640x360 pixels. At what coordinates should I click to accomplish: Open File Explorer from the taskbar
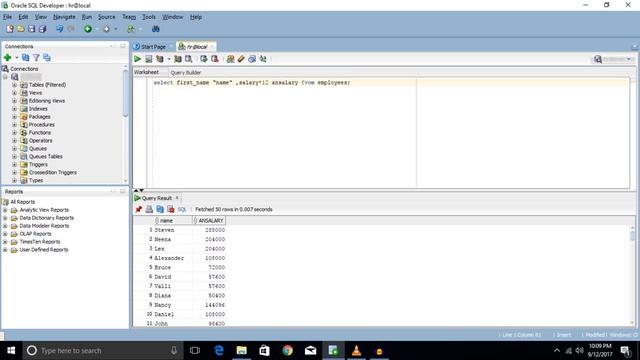click(241, 351)
